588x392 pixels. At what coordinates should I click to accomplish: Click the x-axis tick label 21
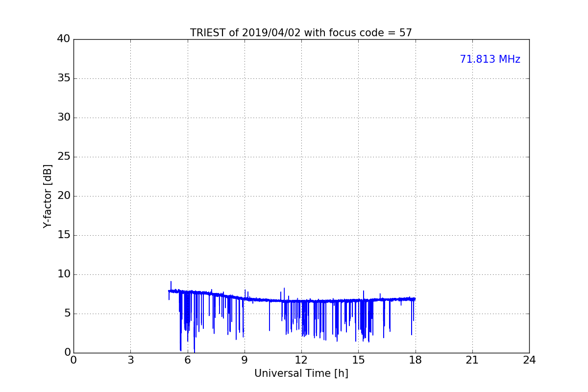(472, 360)
